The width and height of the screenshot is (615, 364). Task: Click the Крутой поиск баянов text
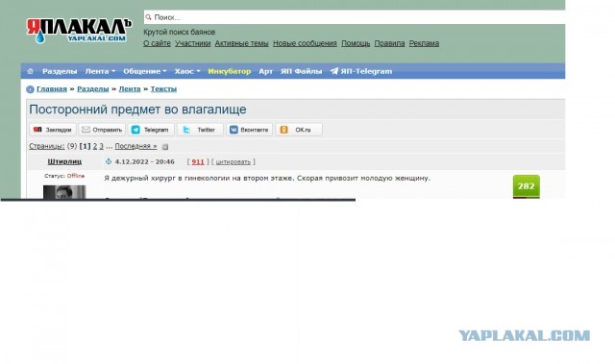coord(180,32)
